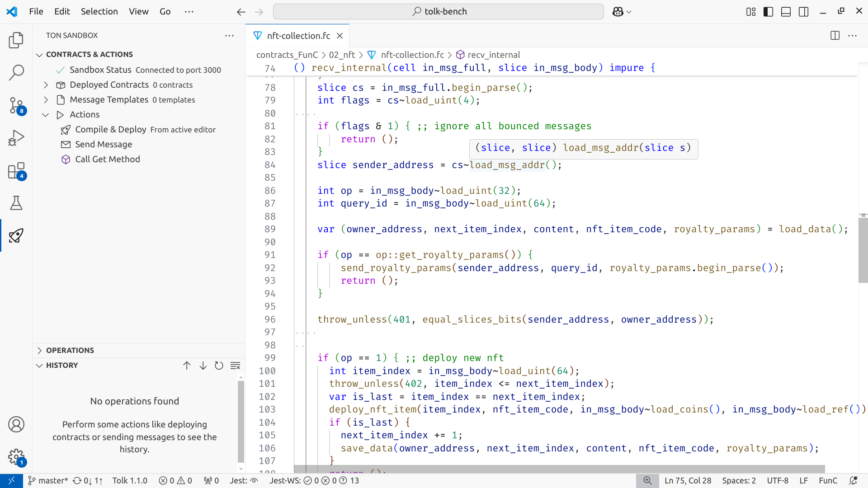Click the History panel scrollbar

[x=241, y=421]
